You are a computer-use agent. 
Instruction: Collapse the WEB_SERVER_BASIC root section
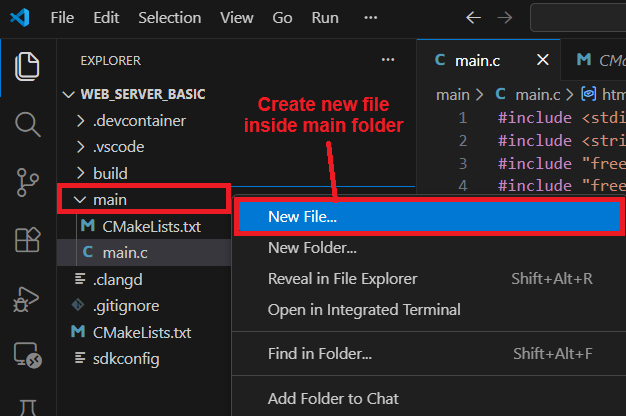click(70, 94)
